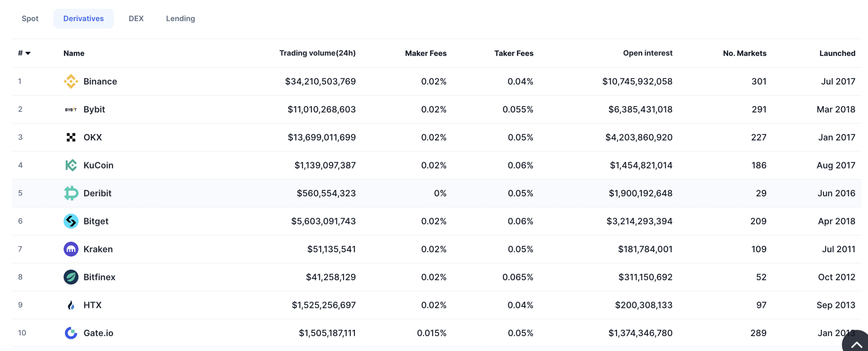Click Binance volume $34,210,503,769
The image size is (868, 351).
(x=320, y=81)
